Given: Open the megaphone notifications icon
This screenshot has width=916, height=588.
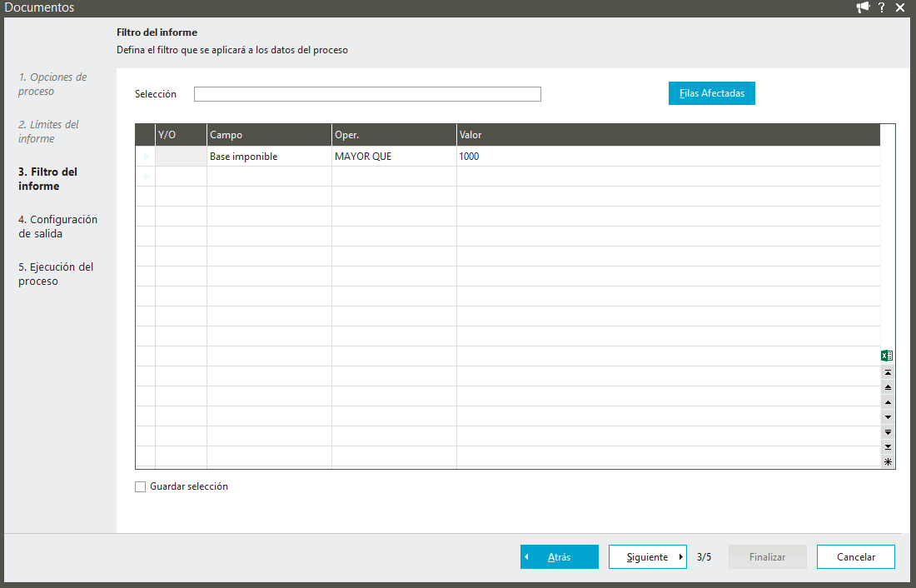Looking at the screenshot, I should pyautogui.click(x=863, y=7).
